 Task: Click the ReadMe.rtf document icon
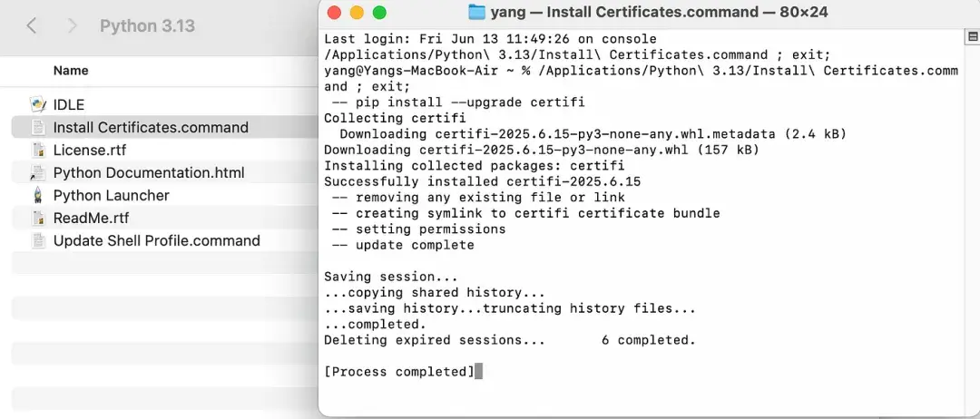tap(38, 218)
